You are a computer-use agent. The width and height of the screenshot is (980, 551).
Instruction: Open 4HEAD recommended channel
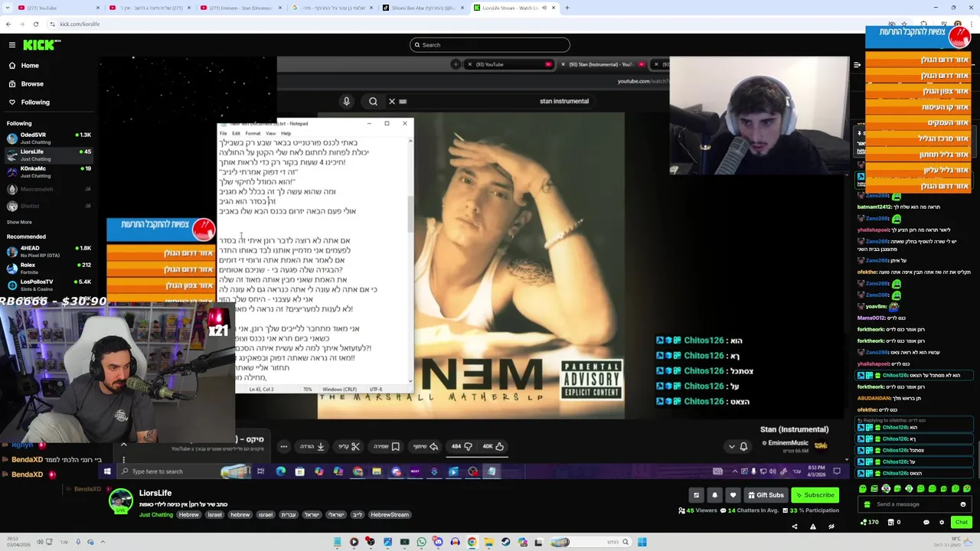click(48, 251)
